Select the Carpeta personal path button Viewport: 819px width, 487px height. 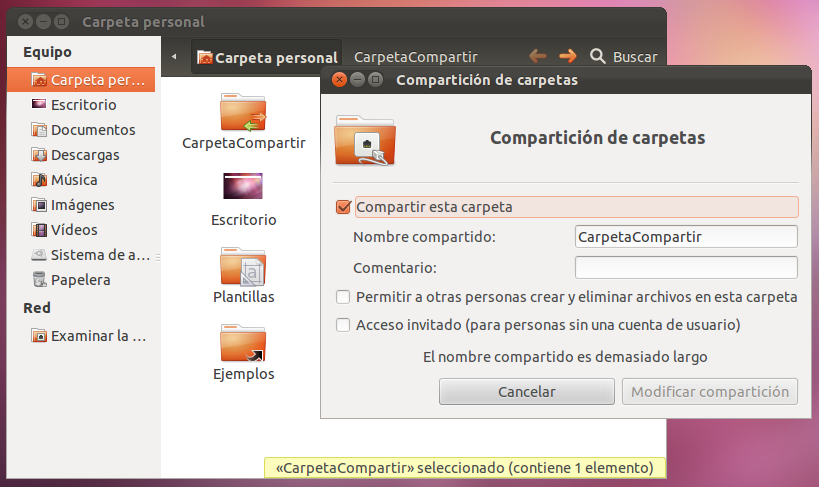coord(267,57)
